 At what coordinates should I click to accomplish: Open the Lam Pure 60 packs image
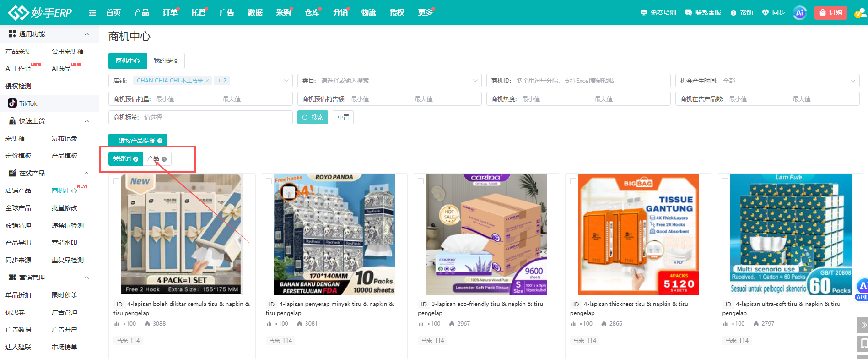click(791, 234)
